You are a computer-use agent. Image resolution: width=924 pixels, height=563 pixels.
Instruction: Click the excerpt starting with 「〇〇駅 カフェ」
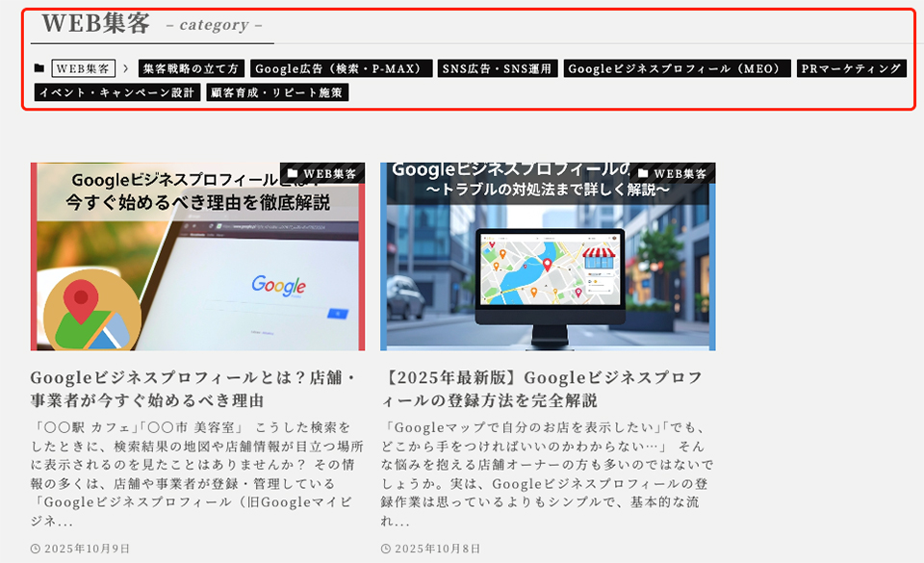(196, 473)
